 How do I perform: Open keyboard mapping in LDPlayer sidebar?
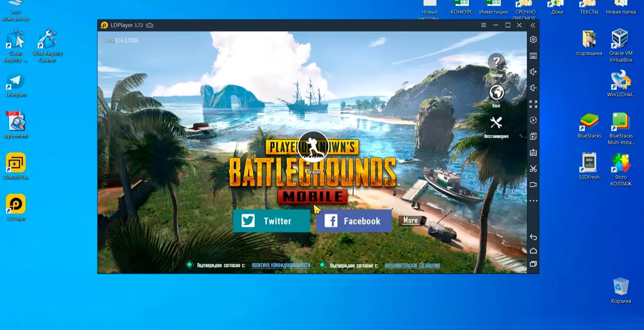tap(533, 56)
